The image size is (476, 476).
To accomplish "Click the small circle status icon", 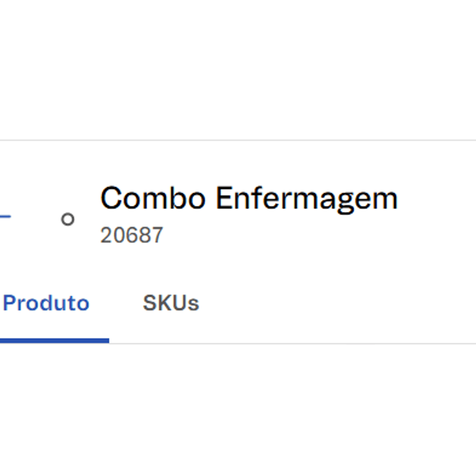I will coord(68,219).
